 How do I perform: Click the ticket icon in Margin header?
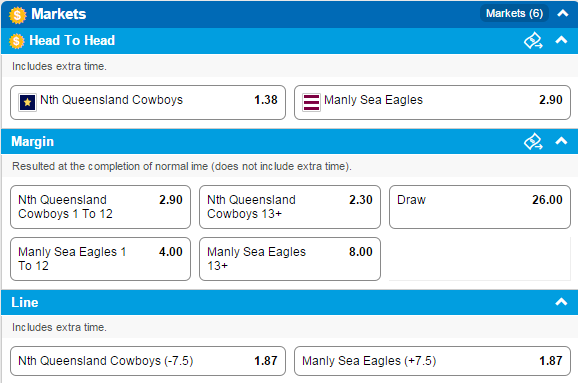pos(533,142)
